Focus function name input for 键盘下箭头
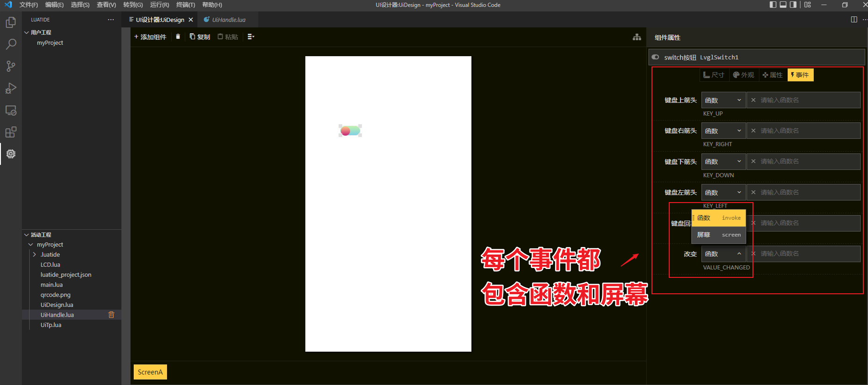Viewport: 868px width, 385px height. click(803, 161)
